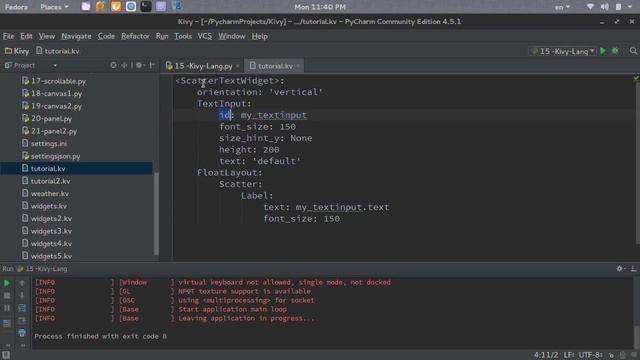Open the 'en' input language dropdown
The width and height of the screenshot is (640, 360).
[562, 7]
